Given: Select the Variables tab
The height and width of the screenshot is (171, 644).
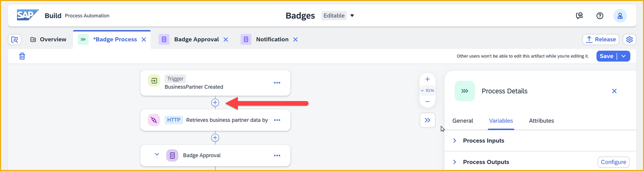Looking at the screenshot, I should click(501, 121).
